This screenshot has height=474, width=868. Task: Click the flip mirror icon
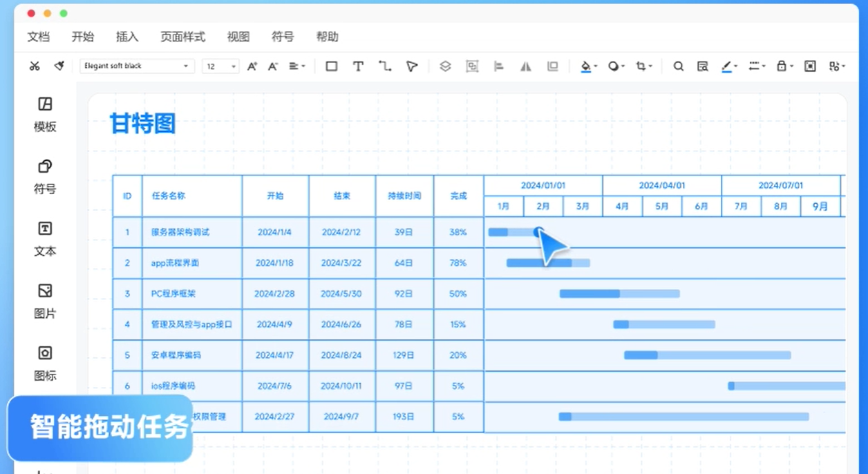click(x=526, y=66)
